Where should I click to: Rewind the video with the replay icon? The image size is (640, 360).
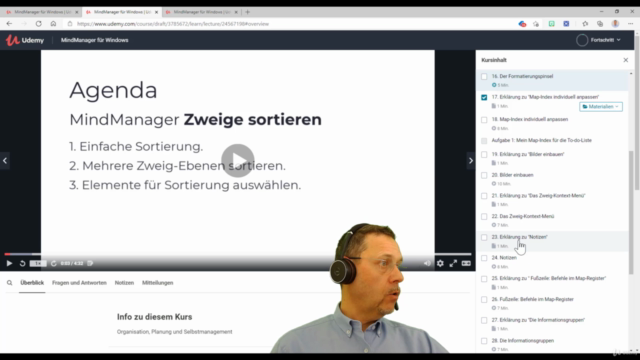coord(22,263)
